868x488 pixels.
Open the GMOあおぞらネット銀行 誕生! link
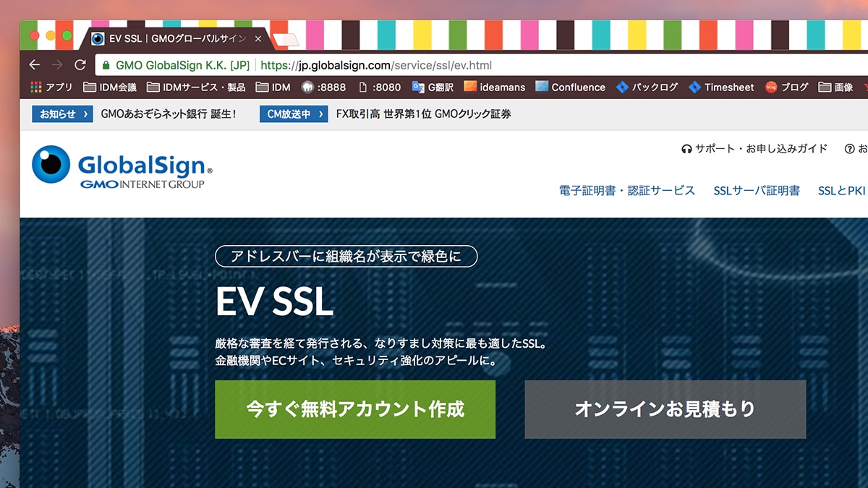[x=169, y=114]
